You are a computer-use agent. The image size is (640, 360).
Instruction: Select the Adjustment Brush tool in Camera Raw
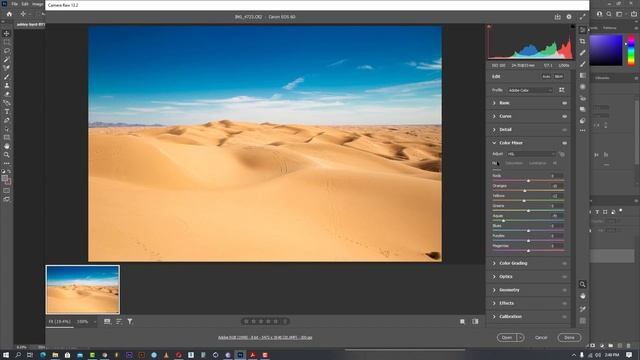click(x=582, y=64)
